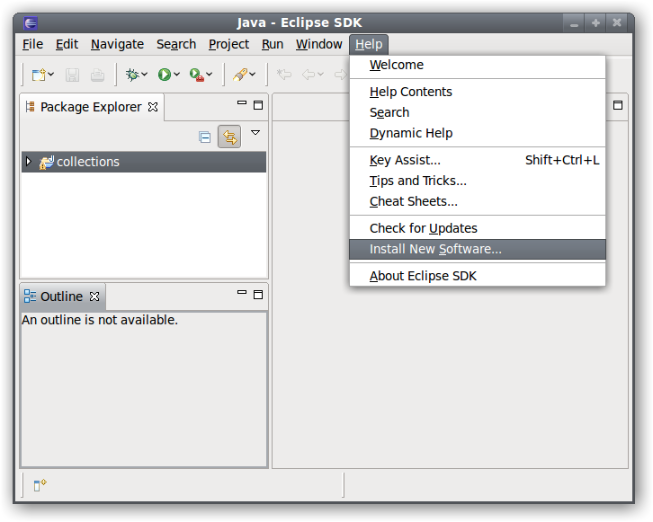Maximize the Package Explorer view
Screen dimensions: 653x522
point(258,105)
